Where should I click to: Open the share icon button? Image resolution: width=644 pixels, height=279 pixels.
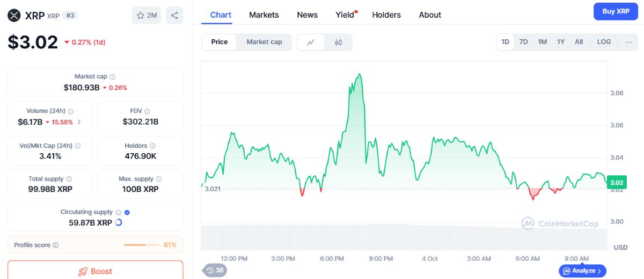tap(174, 15)
